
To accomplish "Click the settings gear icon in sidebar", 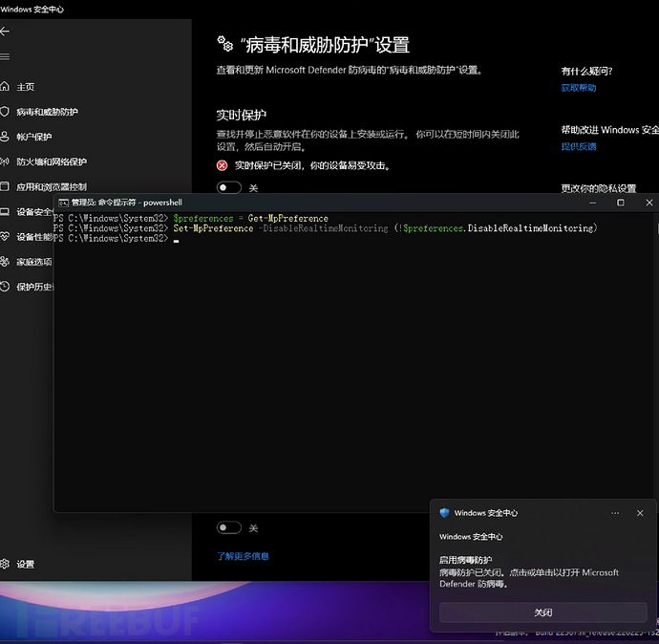I will pyautogui.click(x=5, y=564).
